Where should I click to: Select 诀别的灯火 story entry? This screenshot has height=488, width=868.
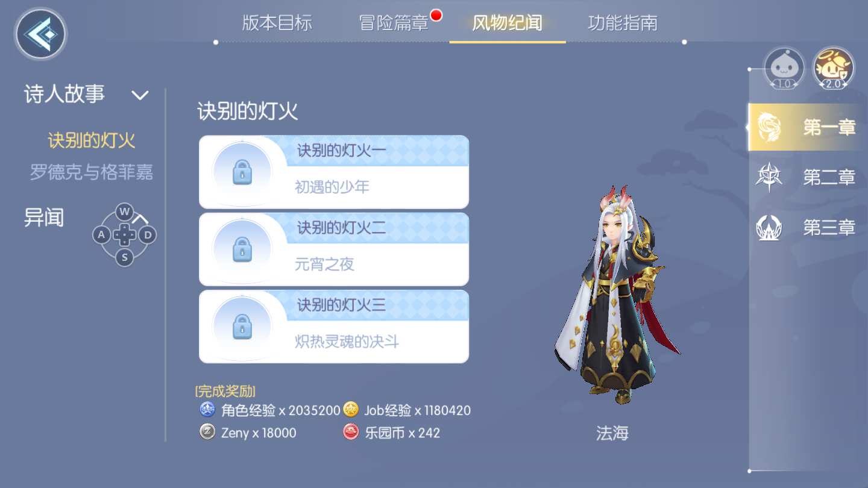(92, 141)
